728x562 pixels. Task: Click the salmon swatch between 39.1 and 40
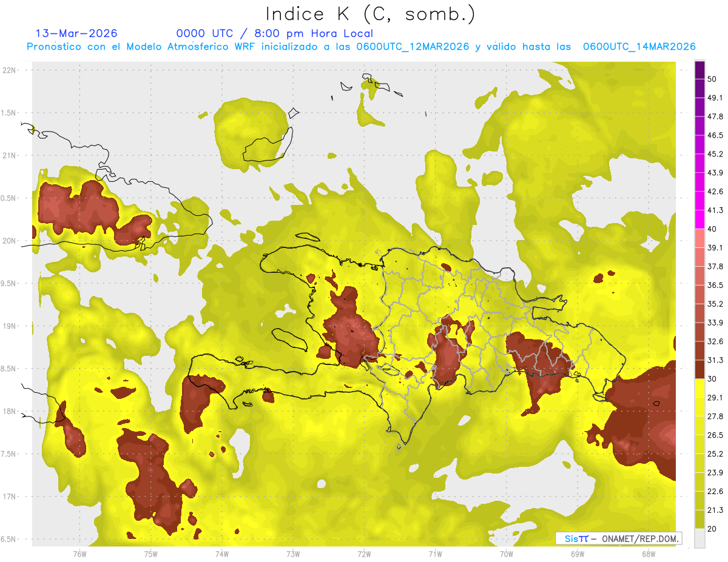coord(699,239)
